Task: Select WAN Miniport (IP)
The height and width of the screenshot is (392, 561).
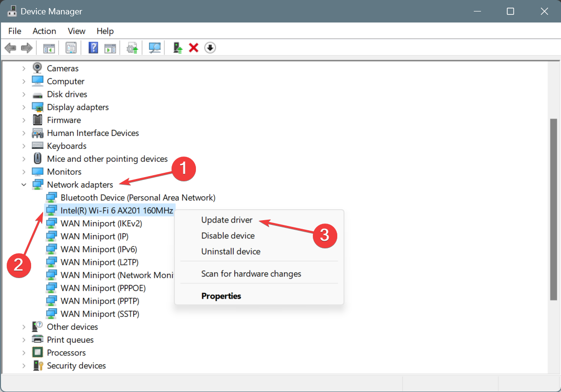Action: (x=94, y=236)
